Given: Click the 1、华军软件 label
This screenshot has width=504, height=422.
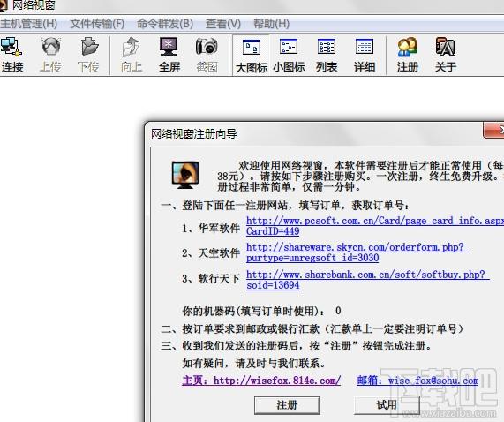Looking at the screenshot, I should point(211,228).
